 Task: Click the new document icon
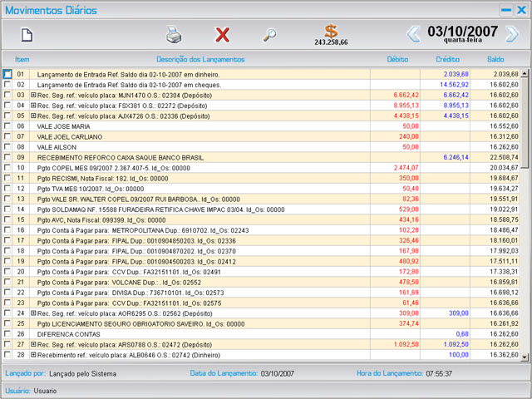click(x=27, y=35)
